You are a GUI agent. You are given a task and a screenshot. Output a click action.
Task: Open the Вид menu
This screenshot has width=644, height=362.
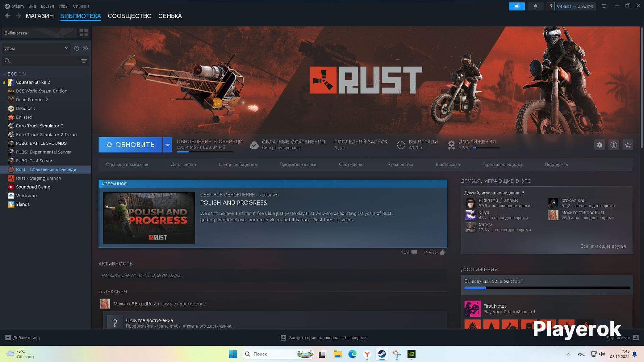pos(32,6)
